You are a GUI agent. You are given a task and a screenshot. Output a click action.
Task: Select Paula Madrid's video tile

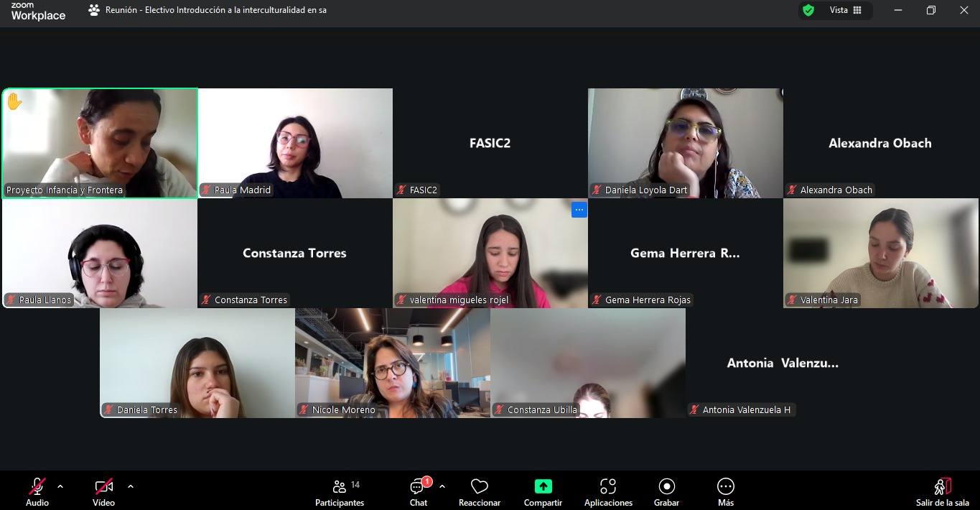[x=295, y=143]
